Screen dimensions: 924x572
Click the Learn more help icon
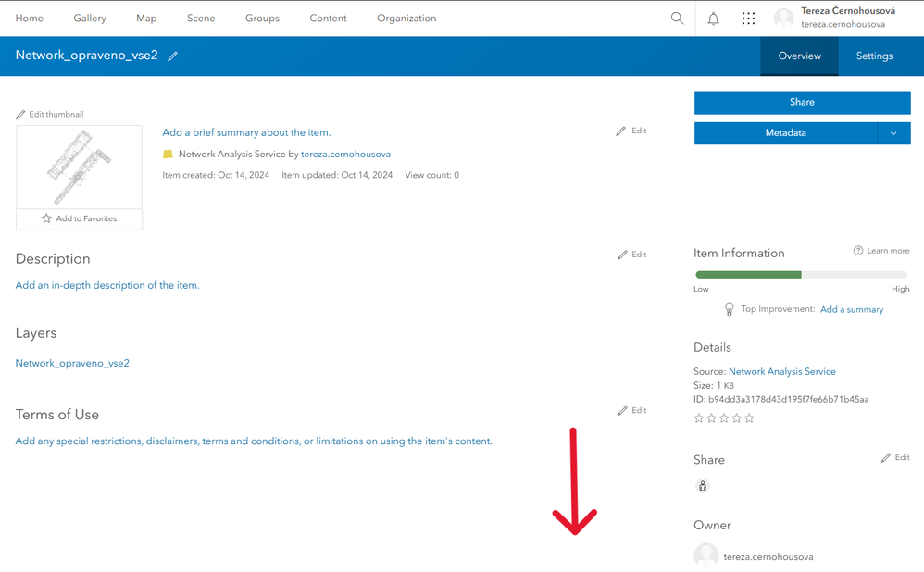(858, 250)
